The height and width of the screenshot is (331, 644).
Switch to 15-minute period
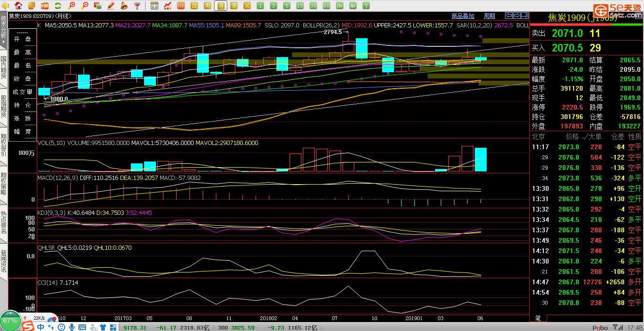tap(300, 6)
